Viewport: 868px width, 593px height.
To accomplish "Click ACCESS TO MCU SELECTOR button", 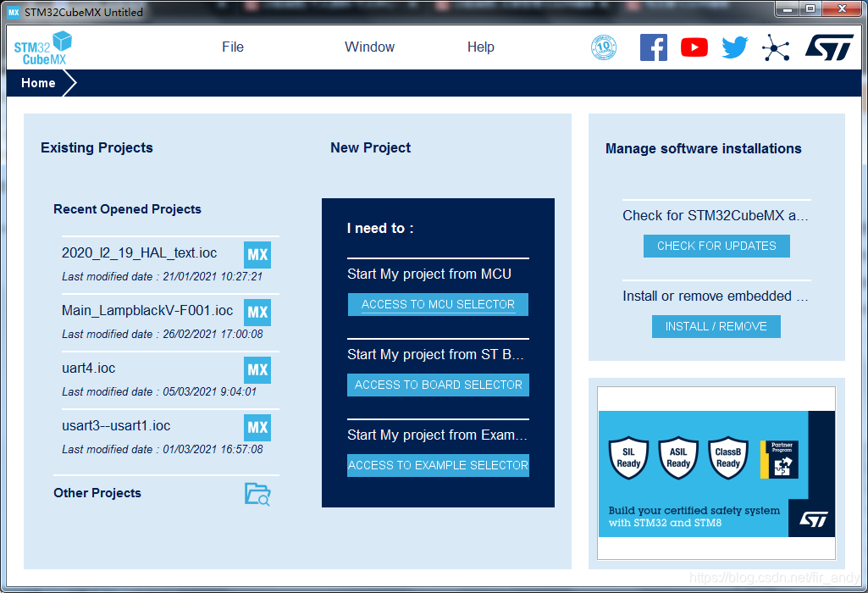I will (438, 304).
